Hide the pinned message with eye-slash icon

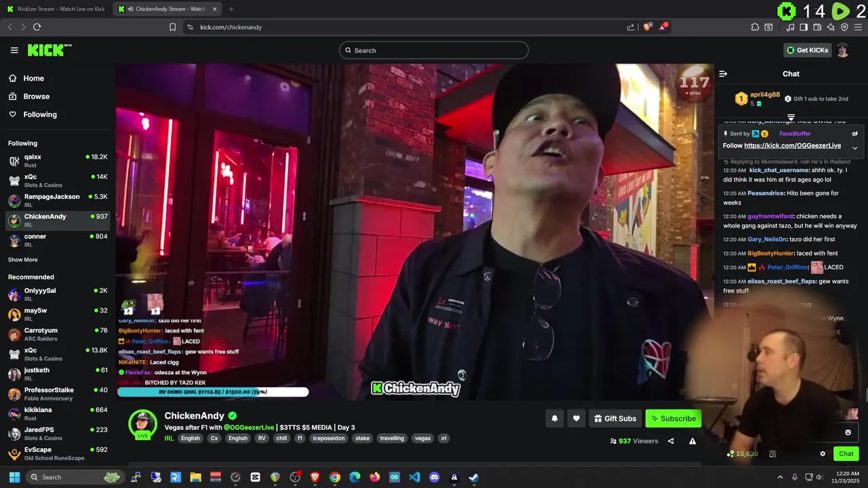(854, 134)
